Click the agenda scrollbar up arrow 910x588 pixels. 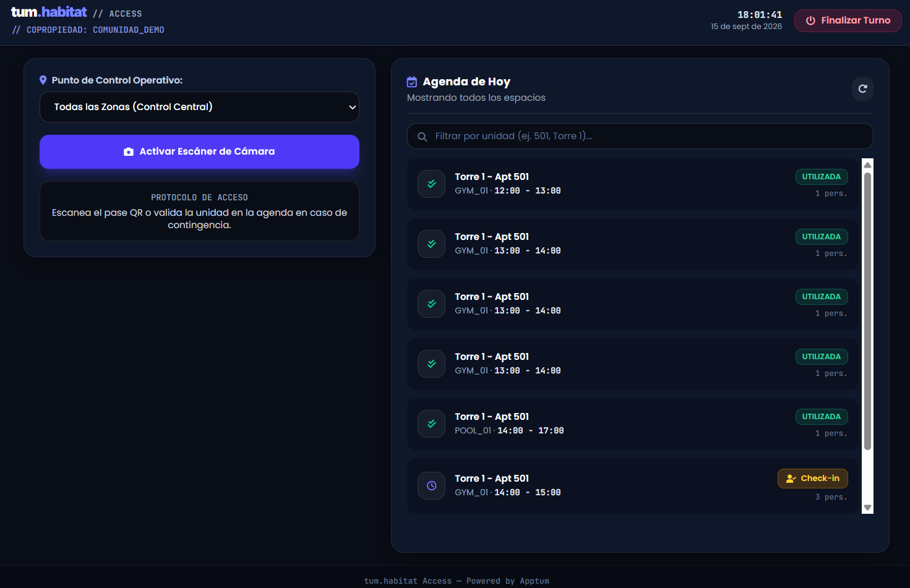(867, 164)
